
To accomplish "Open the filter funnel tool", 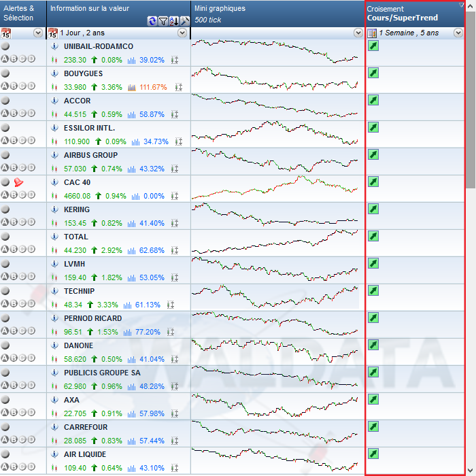I will click(163, 21).
